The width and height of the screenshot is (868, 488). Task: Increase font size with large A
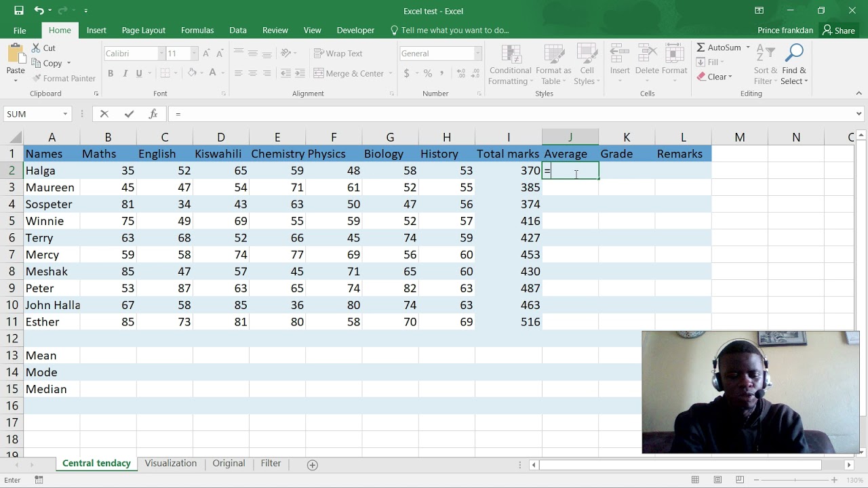pos(206,54)
